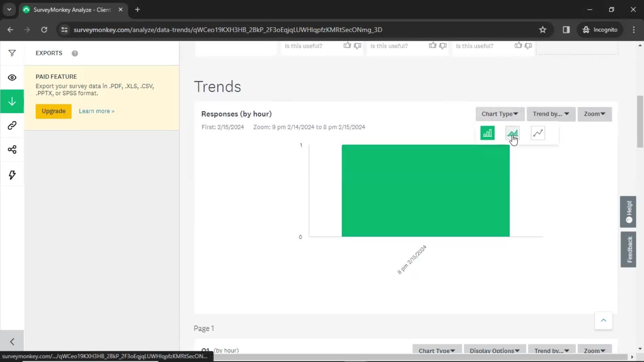Select the area chart icon
Viewport: 644px width, 362px height.
513,133
